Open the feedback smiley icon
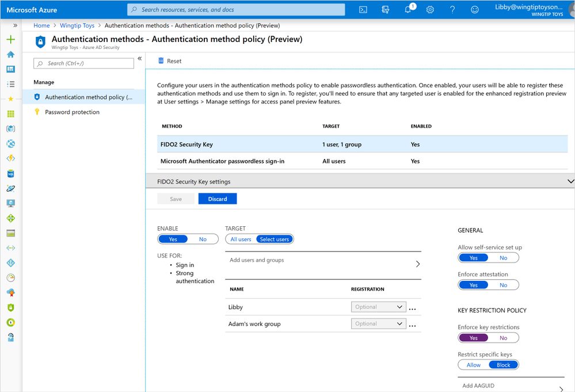Screen dimensions: 575x392 [x=474, y=10]
